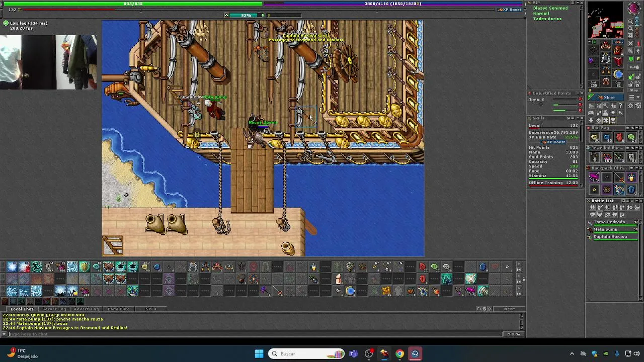Screen dimensions: 644x362
Task: Select the necklace in Jewelled Backpack
Action: click(595, 157)
